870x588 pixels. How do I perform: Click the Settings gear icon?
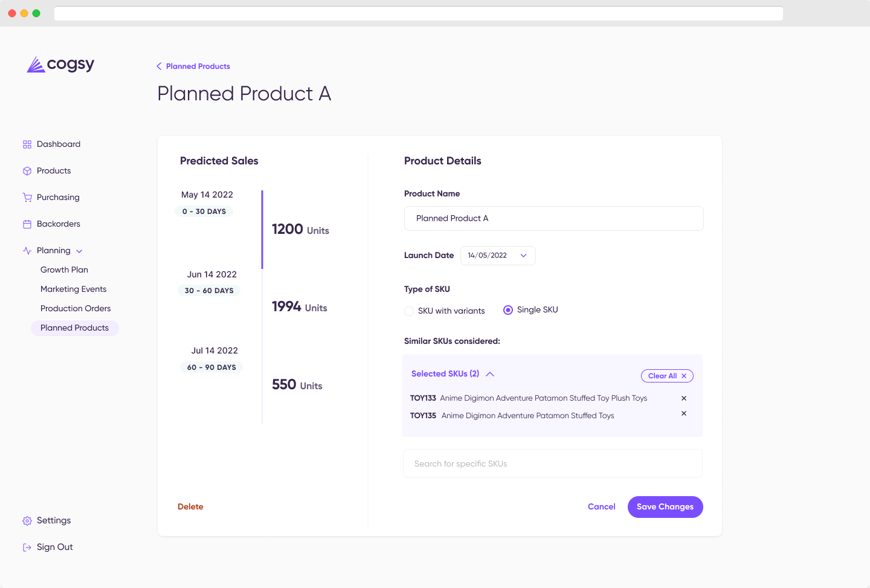(27, 521)
